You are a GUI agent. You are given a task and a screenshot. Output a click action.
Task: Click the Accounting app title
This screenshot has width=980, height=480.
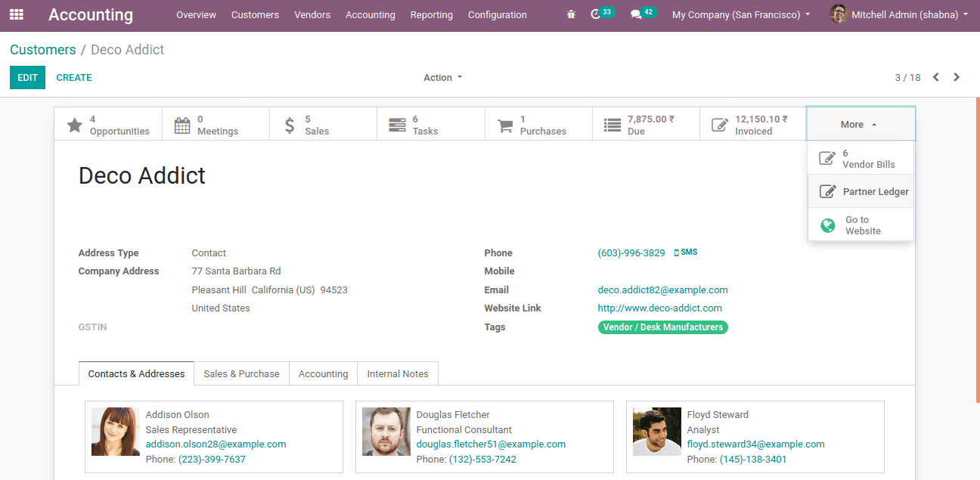[91, 14]
